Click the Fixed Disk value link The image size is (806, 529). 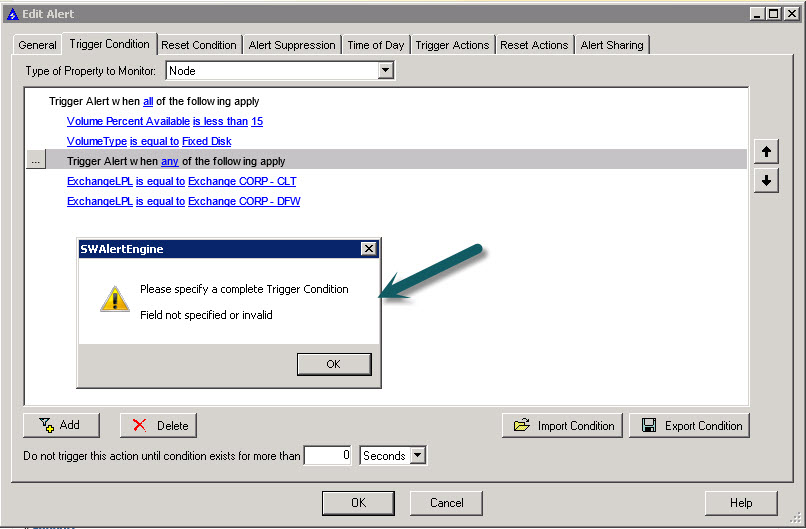[207, 141]
